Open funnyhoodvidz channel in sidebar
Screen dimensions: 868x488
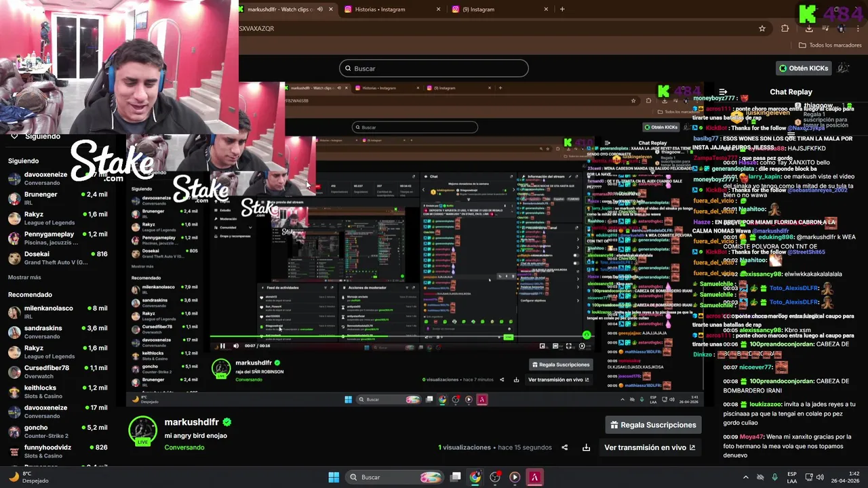(x=58, y=451)
